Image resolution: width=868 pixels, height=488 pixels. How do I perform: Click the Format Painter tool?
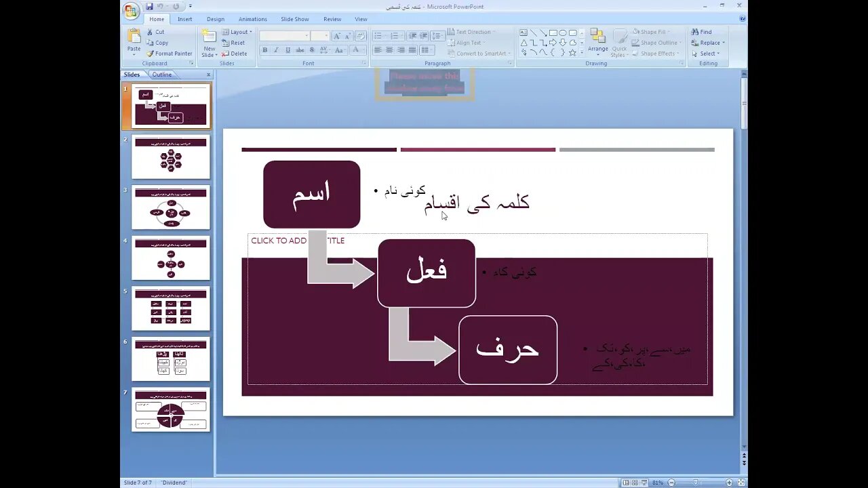point(170,54)
